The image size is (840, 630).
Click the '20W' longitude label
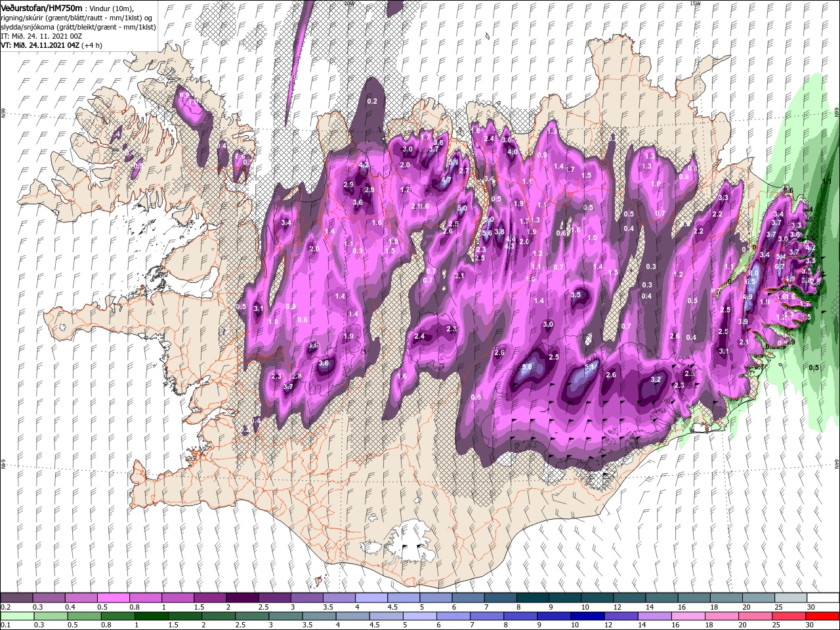(349, 3)
